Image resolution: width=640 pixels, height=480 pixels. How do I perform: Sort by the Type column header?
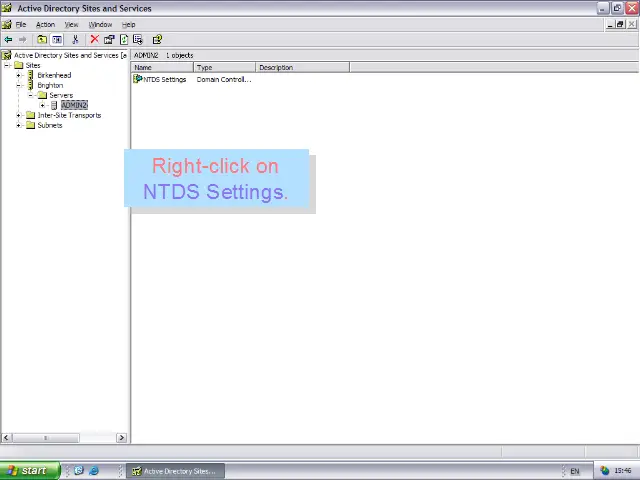tap(224, 67)
